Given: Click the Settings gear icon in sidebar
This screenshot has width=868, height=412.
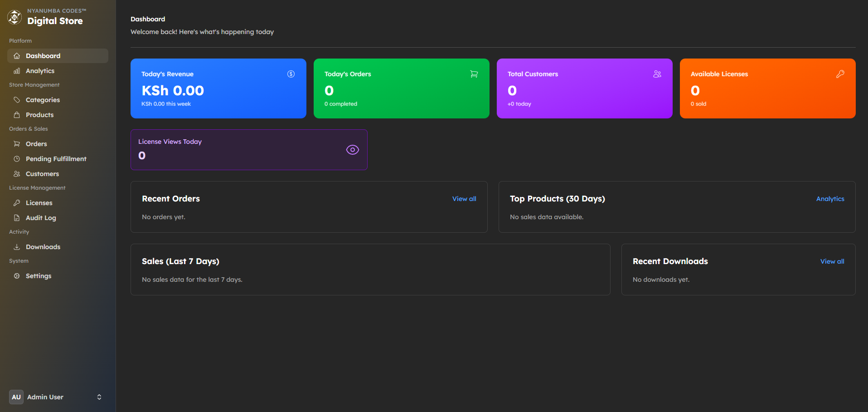Looking at the screenshot, I should pos(17,276).
